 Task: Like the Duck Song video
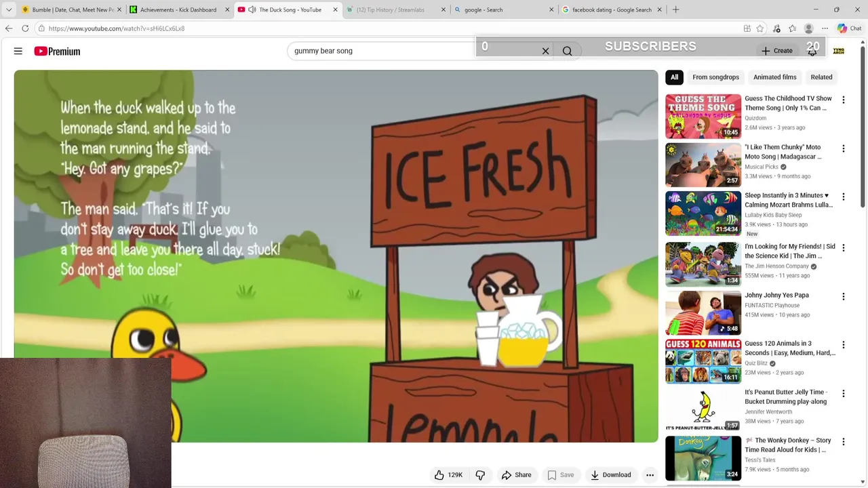(448, 475)
